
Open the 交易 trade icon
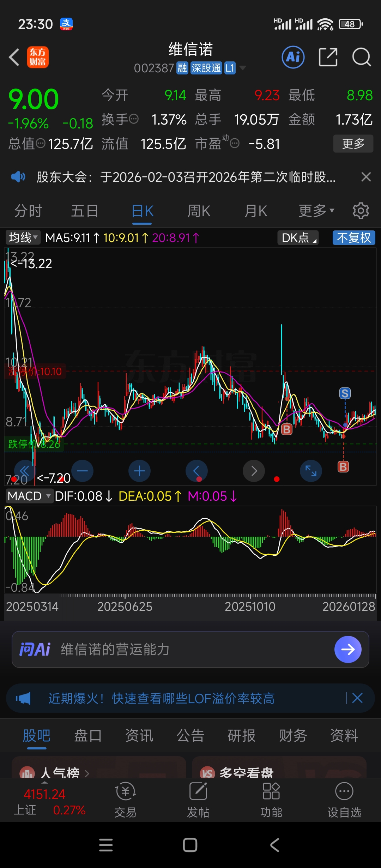tap(125, 800)
